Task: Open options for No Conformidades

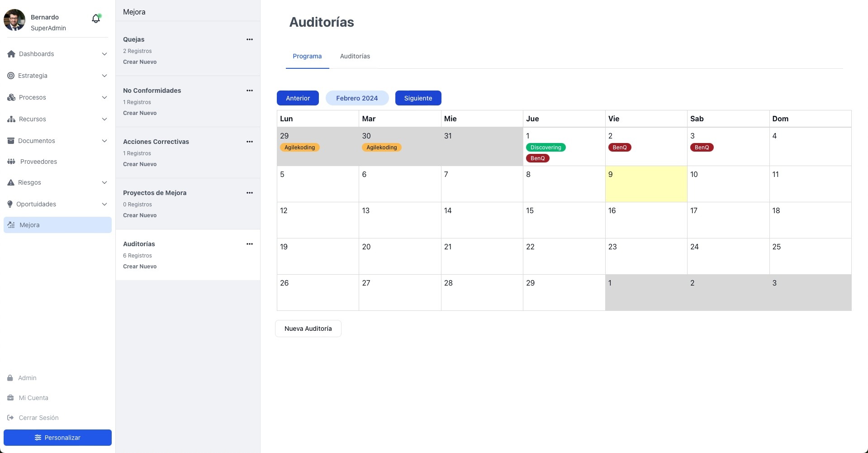Action: [x=249, y=91]
